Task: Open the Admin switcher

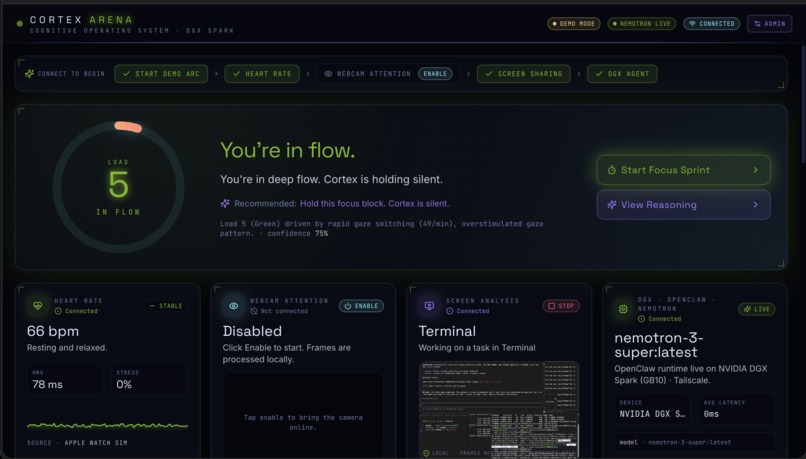Action: click(x=770, y=24)
